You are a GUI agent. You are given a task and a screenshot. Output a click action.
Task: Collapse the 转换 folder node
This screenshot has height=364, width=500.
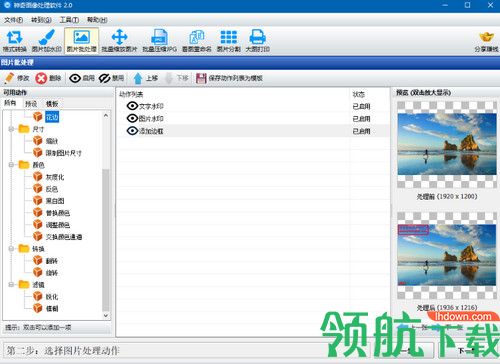11,249
